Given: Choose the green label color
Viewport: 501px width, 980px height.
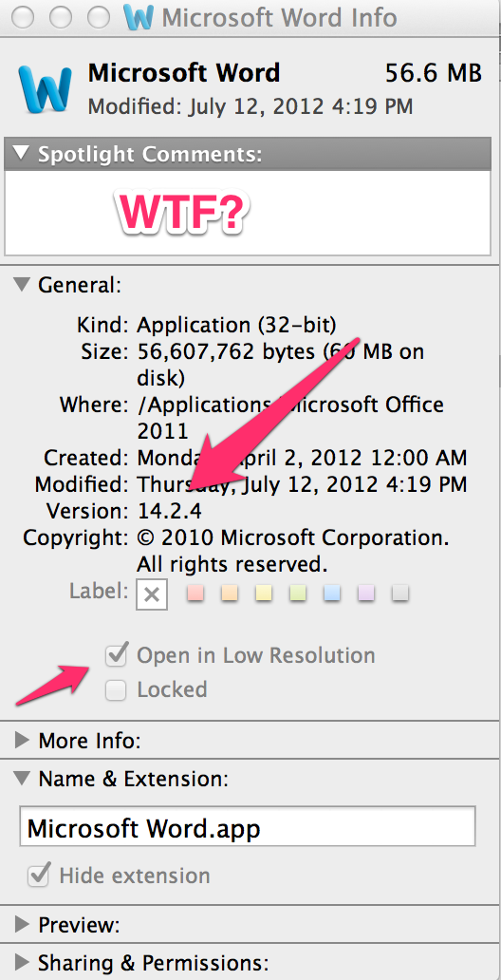Looking at the screenshot, I should coord(298,594).
